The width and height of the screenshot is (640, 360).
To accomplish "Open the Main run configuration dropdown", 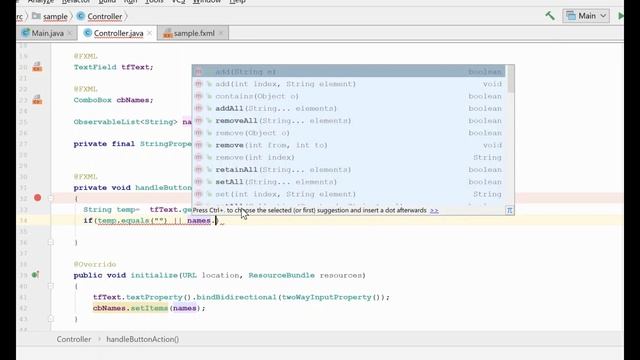I will (586, 16).
